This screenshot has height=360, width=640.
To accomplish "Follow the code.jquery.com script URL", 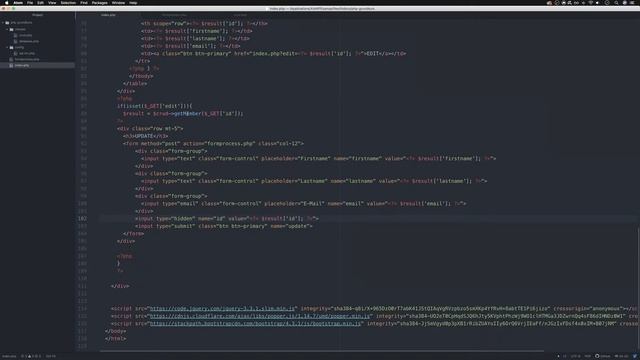I will (x=222, y=309).
